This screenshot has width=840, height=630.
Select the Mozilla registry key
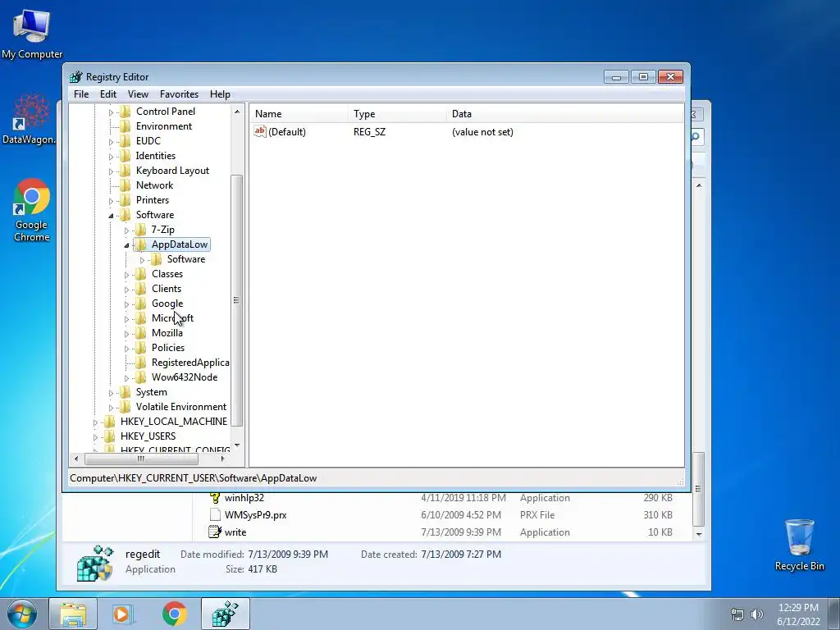[x=167, y=333]
